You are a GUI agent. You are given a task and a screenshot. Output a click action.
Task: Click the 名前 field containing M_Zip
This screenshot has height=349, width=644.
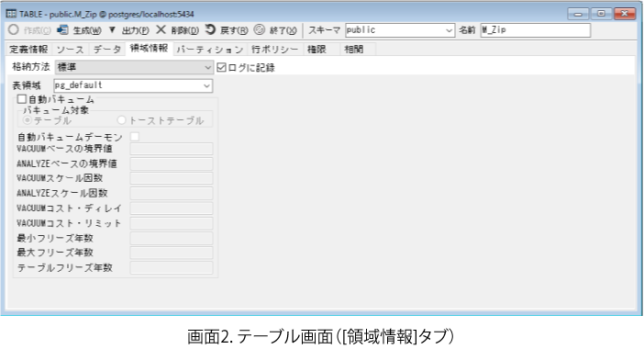536,30
